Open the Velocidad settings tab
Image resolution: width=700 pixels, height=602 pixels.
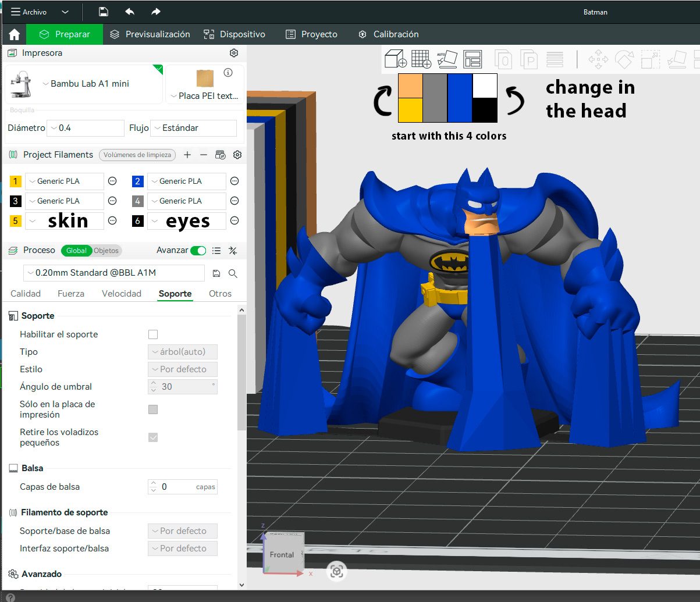(x=122, y=294)
